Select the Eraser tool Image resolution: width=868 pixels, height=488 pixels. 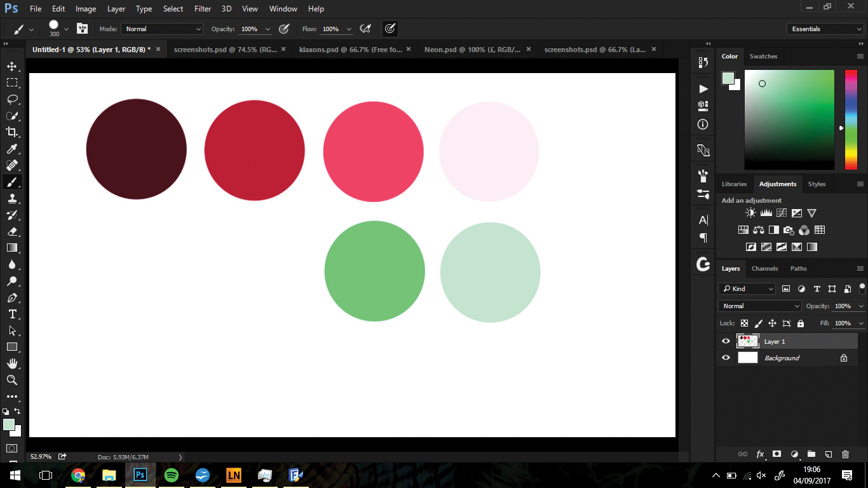(x=11, y=231)
